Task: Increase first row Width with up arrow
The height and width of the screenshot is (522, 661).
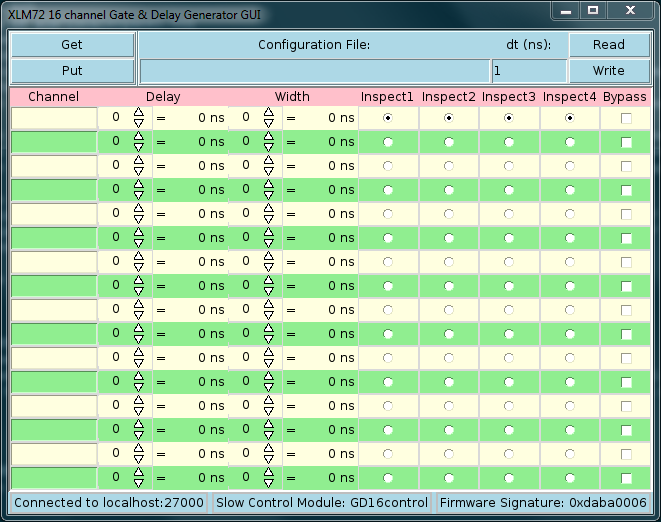Action: click(268, 112)
